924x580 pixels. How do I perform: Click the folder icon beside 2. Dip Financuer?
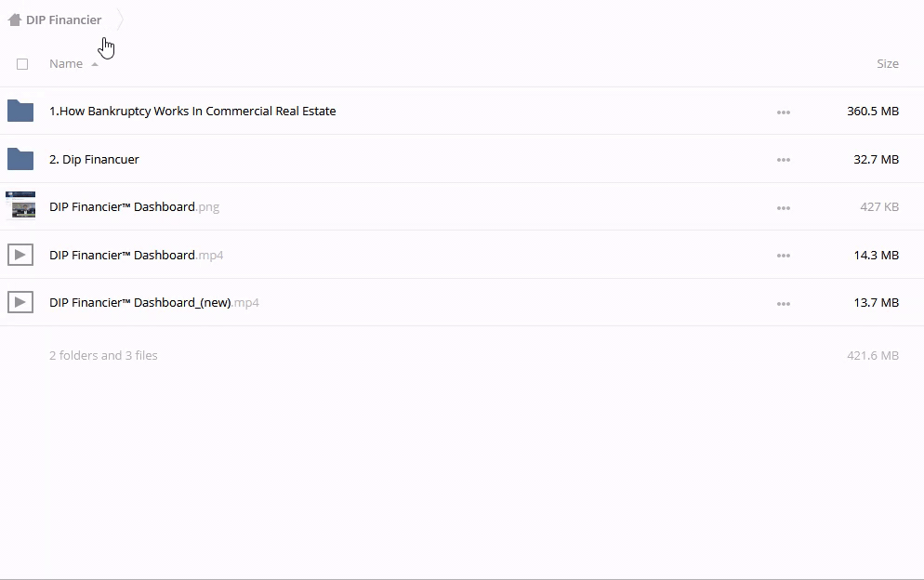(x=20, y=160)
